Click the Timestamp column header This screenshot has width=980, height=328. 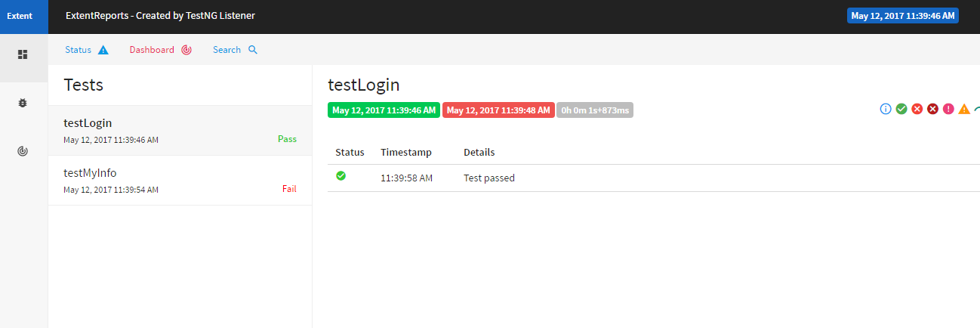pos(406,152)
